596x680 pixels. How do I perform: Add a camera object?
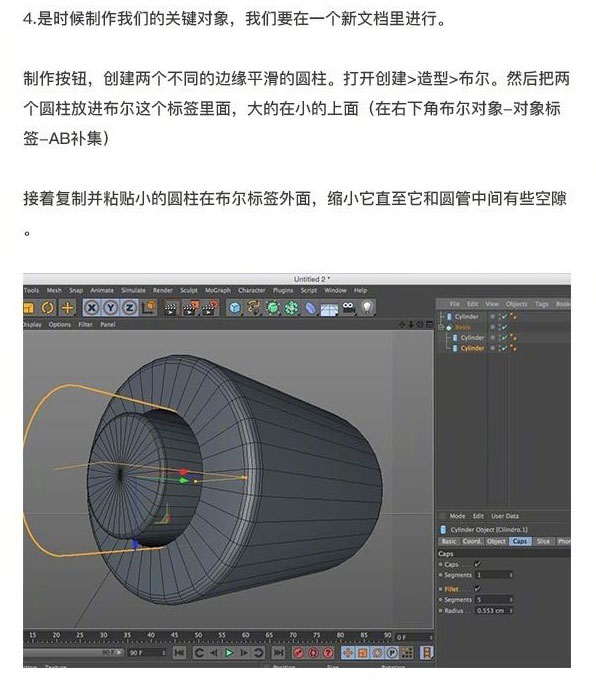coord(348,308)
